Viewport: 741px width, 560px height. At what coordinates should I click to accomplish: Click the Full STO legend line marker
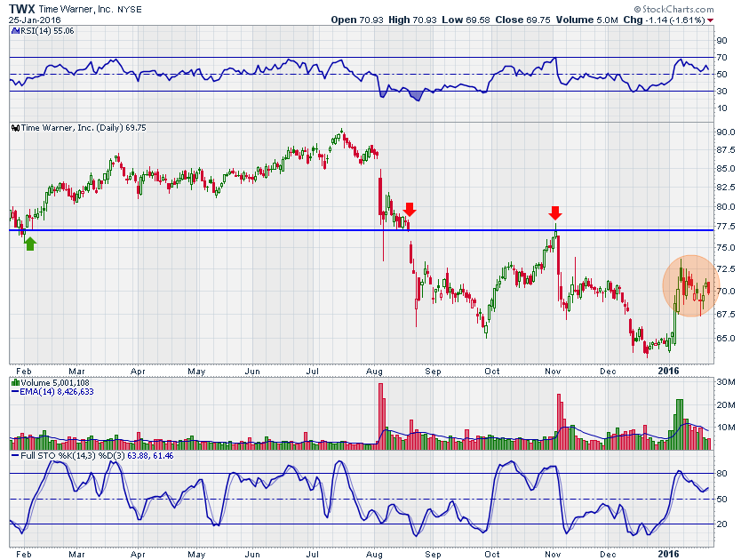14,456
